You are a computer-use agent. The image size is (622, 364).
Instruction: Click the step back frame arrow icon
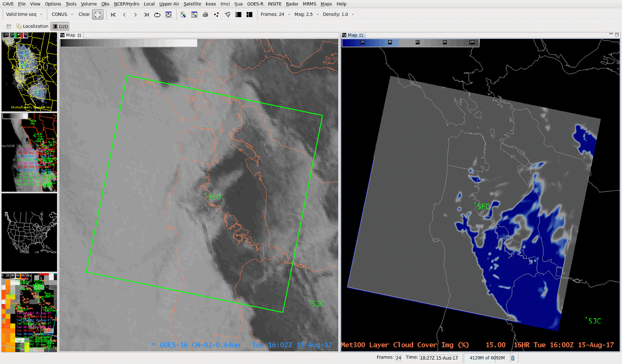(x=124, y=15)
